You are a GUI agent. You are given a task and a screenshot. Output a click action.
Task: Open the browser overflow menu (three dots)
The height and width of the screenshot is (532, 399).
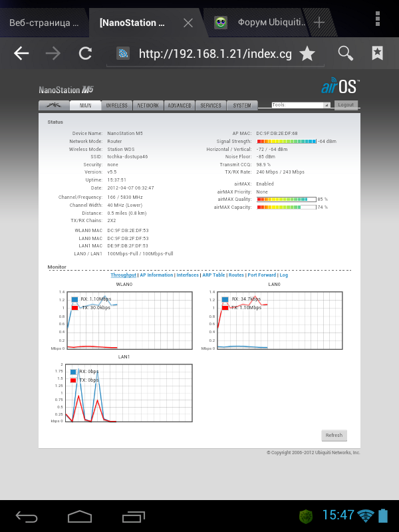(x=378, y=19)
